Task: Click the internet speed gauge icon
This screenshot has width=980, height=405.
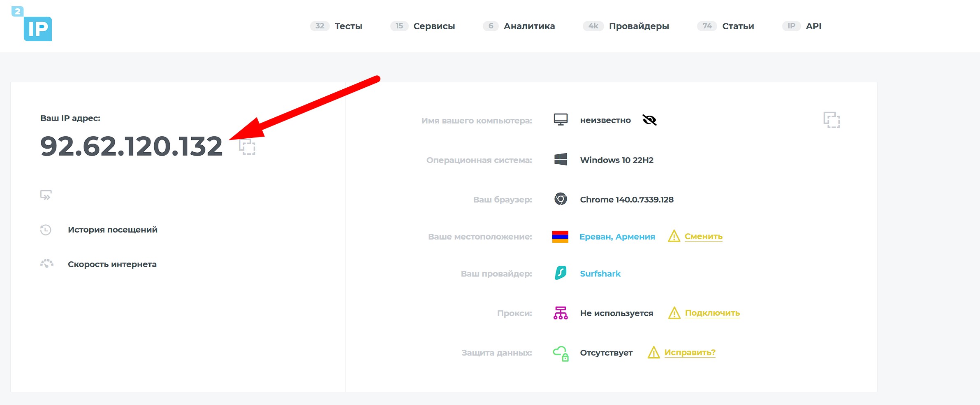Action: tap(47, 264)
